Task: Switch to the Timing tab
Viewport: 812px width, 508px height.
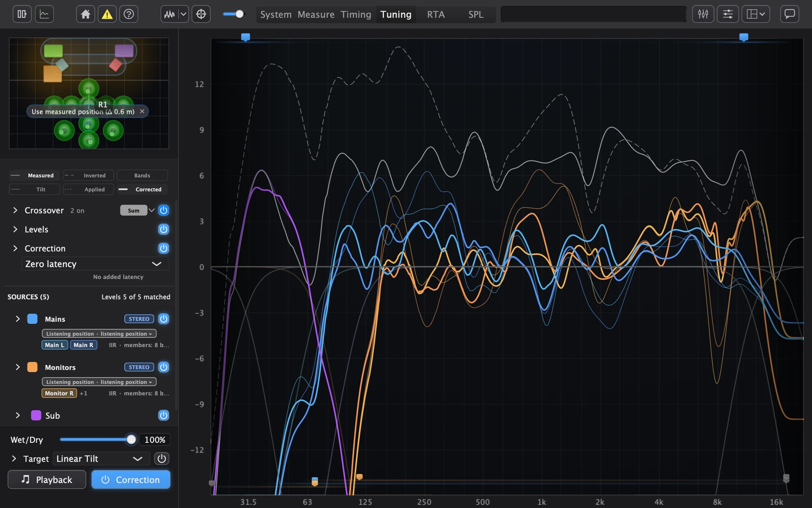Action: pyautogui.click(x=356, y=14)
